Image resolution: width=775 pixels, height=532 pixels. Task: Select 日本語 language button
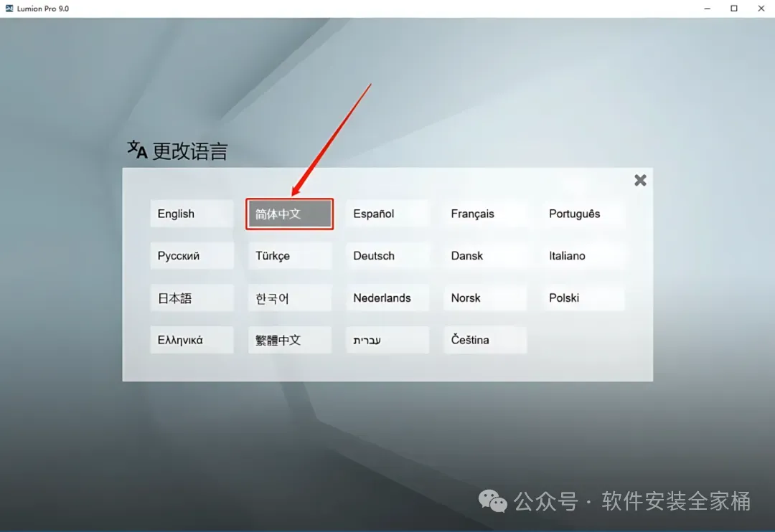[x=192, y=298]
